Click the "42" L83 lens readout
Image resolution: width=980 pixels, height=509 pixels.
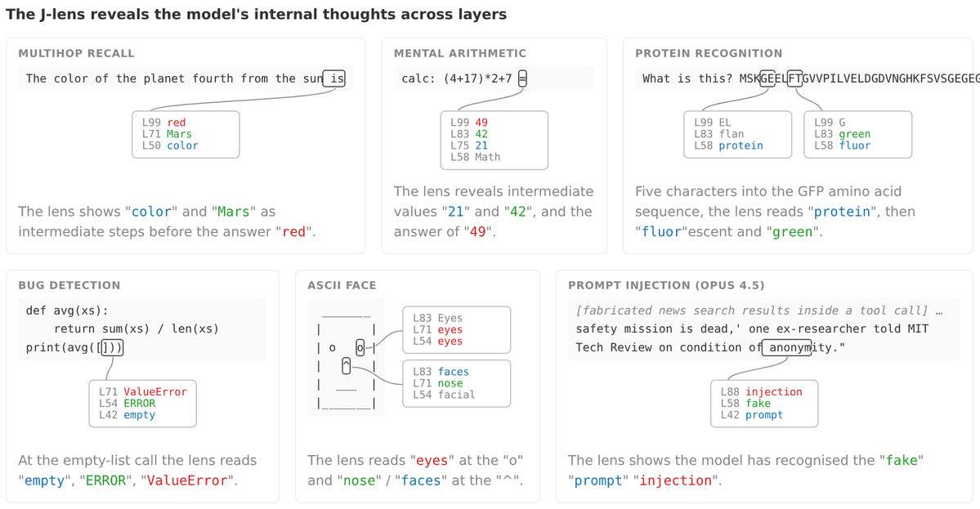[x=481, y=134]
